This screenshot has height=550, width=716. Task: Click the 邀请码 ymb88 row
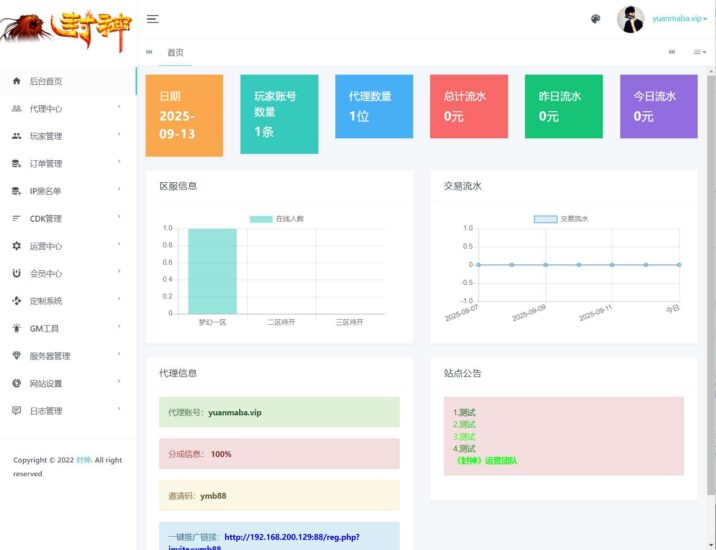(279, 496)
